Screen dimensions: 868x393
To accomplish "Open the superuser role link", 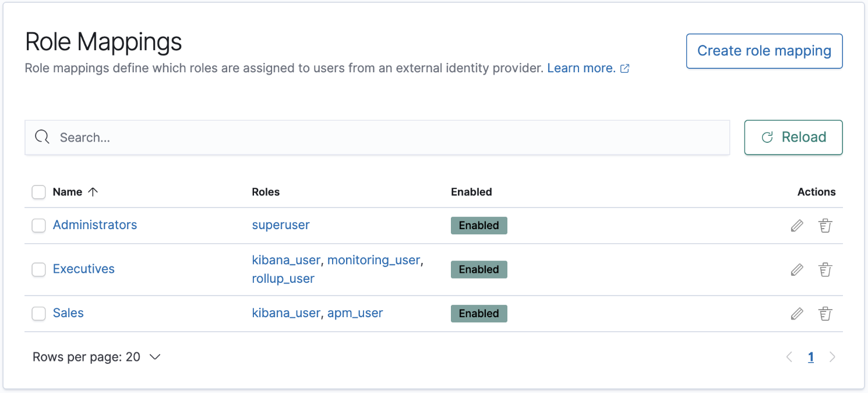I will point(281,225).
